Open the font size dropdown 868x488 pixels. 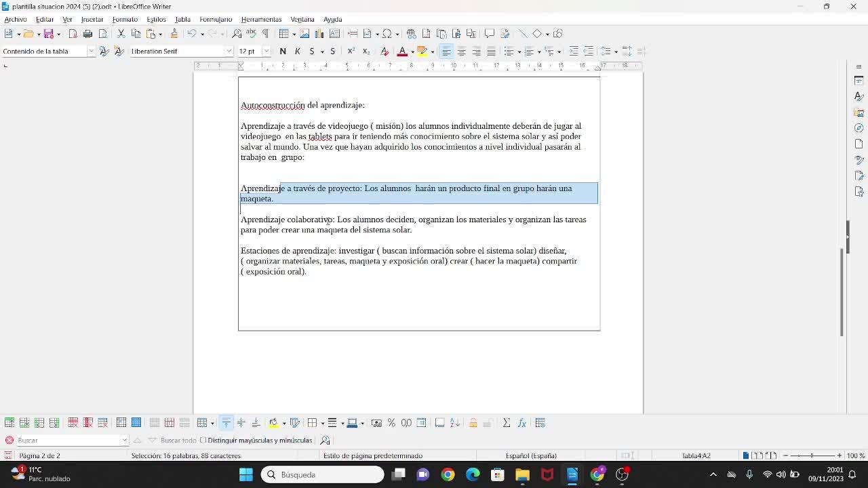click(267, 52)
